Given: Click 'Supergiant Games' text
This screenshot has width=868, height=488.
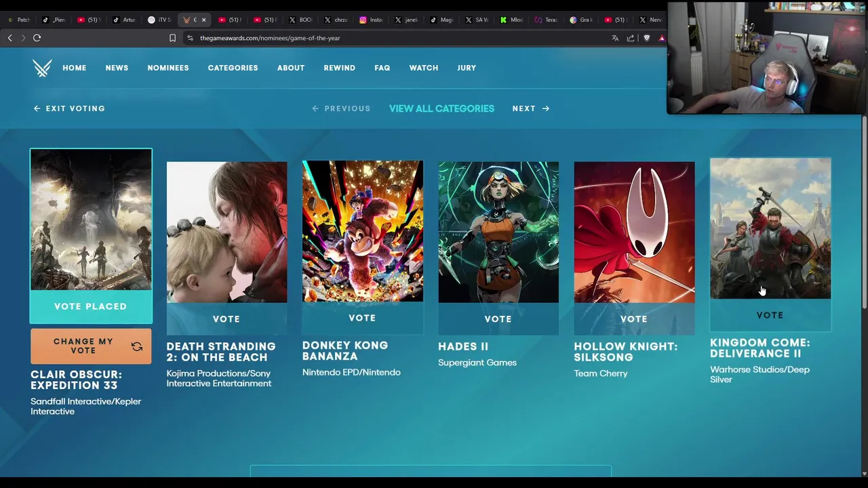Looking at the screenshot, I should coord(477,363).
